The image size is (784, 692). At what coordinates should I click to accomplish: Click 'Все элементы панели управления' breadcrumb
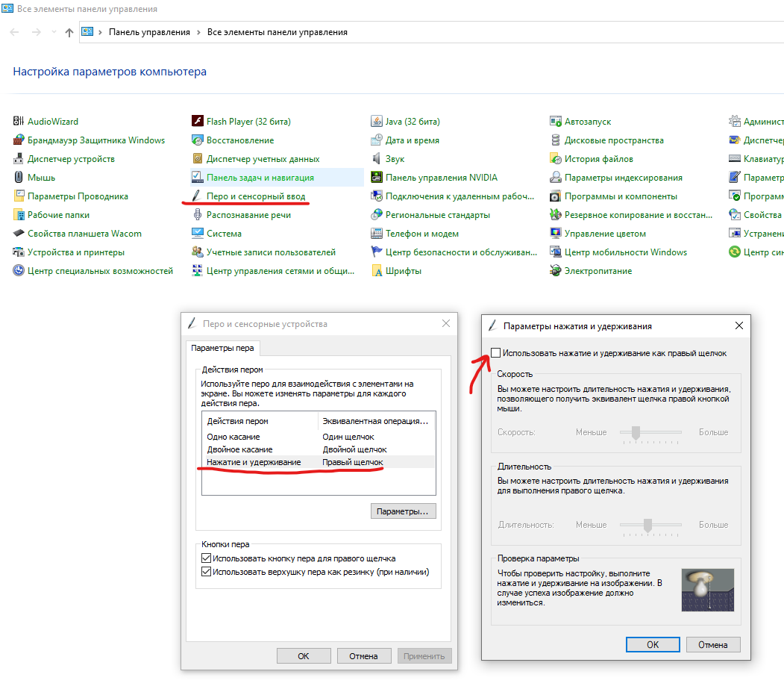(277, 32)
